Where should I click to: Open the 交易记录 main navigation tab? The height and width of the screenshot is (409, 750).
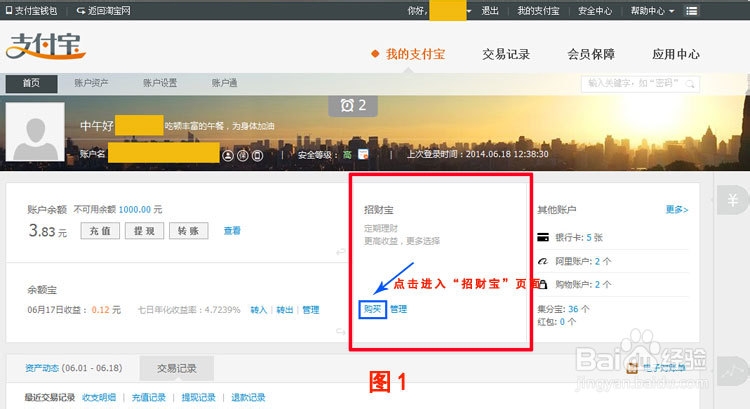(x=506, y=54)
